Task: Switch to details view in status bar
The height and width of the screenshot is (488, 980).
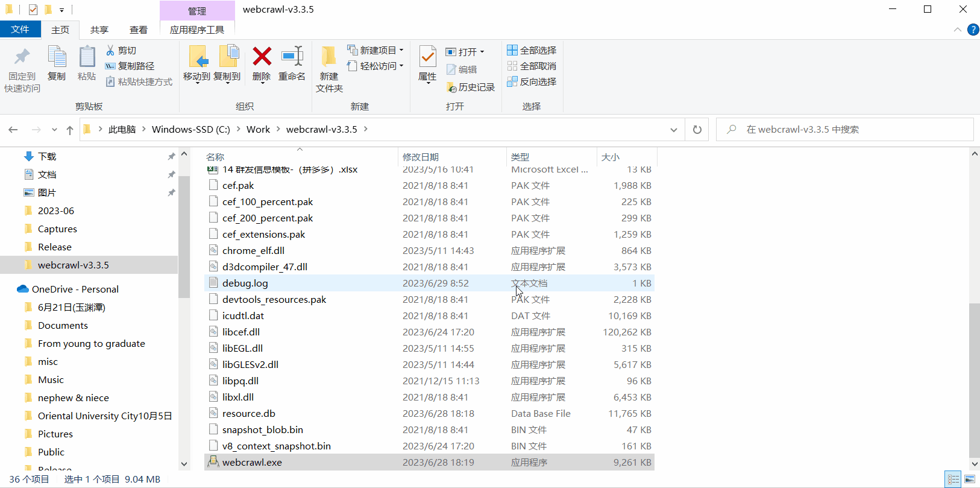Action: point(953,480)
